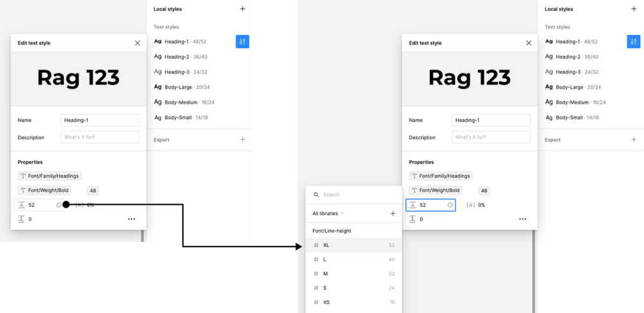Click the variable hexagon icon in right dialog's line-height field
This screenshot has width=644, height=313.
450,205
